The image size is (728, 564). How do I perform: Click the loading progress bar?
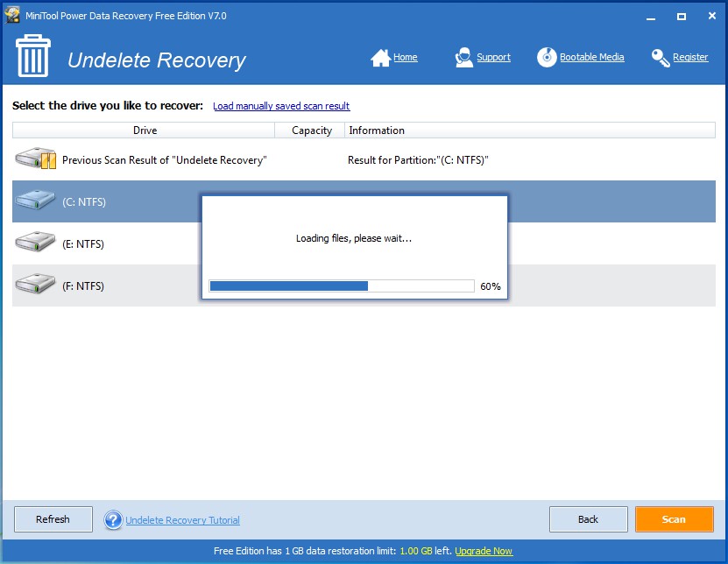342,286
